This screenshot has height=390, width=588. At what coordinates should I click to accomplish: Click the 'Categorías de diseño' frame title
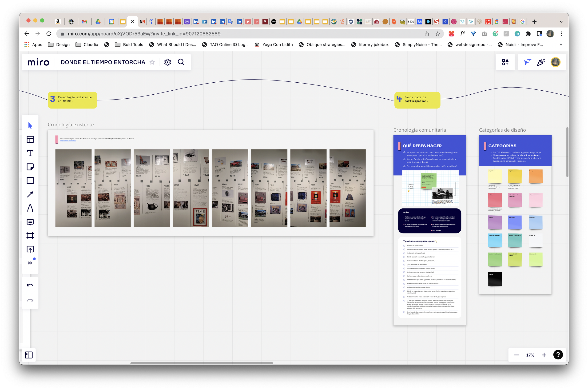(502, 130)
